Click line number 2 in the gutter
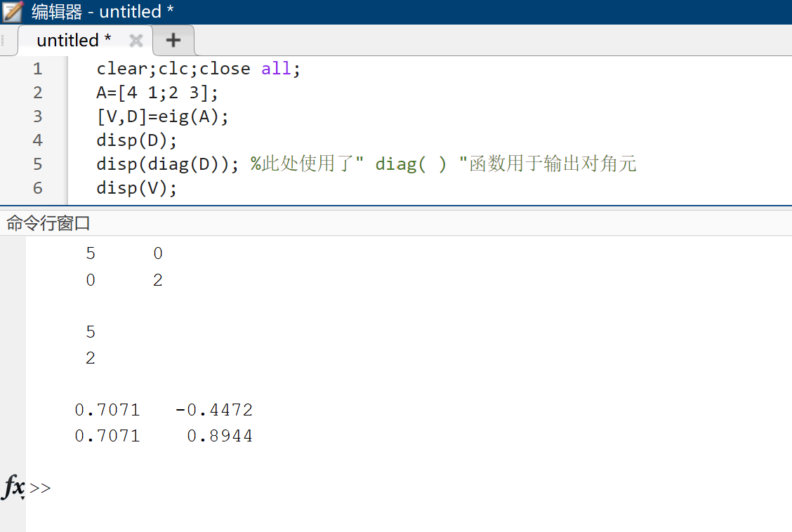Image resolution: width=792 pixels, height=532 pixels. (x=37, y=93)
